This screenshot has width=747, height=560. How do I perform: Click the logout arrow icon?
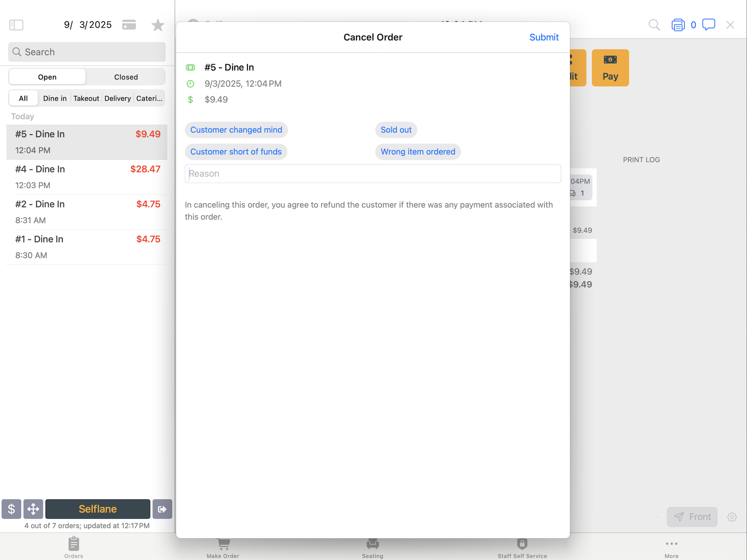[x=162, y=509]
